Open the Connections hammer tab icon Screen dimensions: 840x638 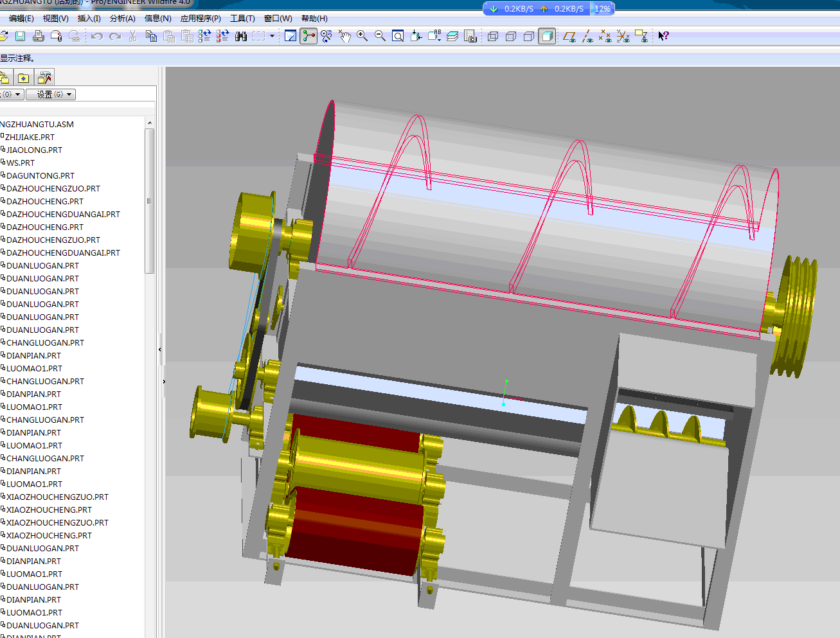(44, 78)
